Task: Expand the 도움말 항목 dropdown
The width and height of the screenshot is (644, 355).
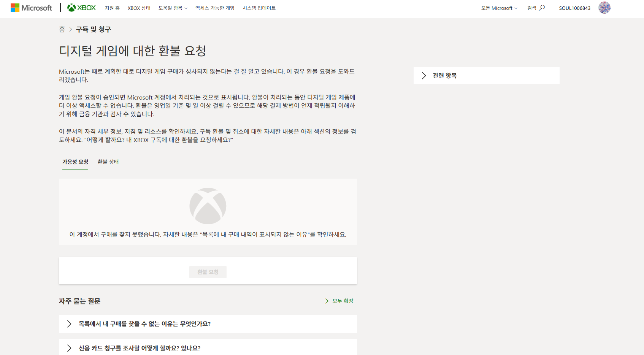Action: tap(173, 8)
